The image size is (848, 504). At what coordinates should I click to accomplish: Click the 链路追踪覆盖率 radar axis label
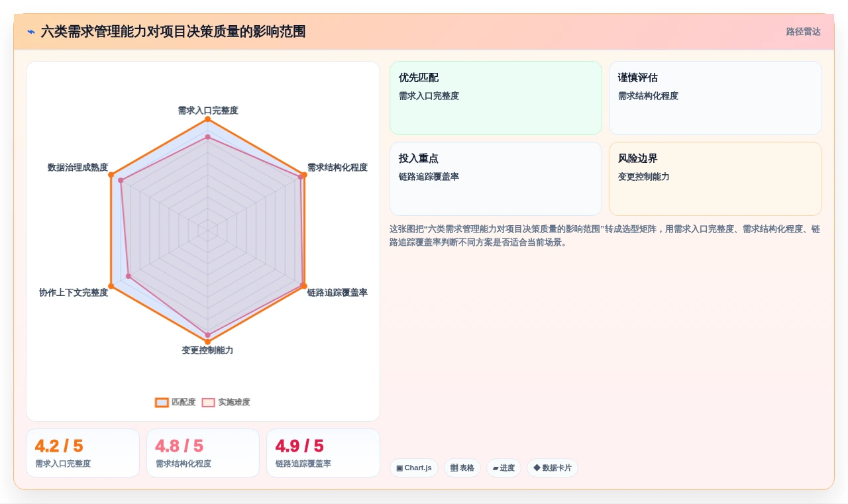coord(337,292)
